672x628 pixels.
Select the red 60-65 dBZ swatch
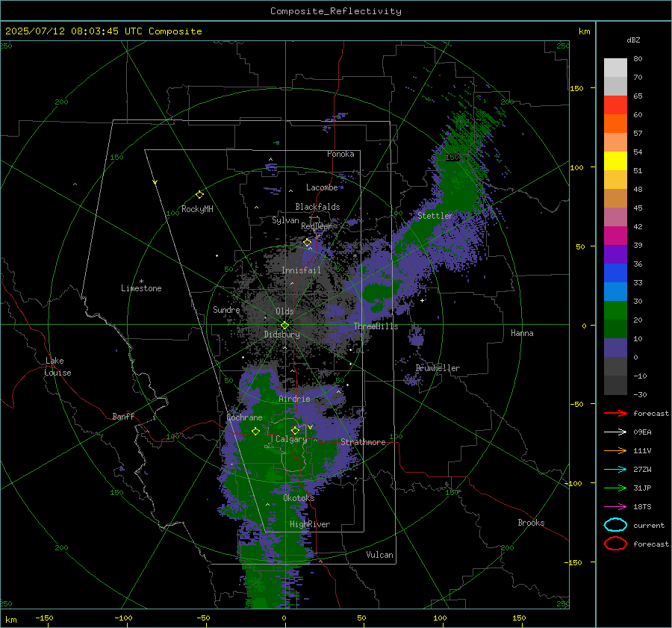(x=615, y=105)
